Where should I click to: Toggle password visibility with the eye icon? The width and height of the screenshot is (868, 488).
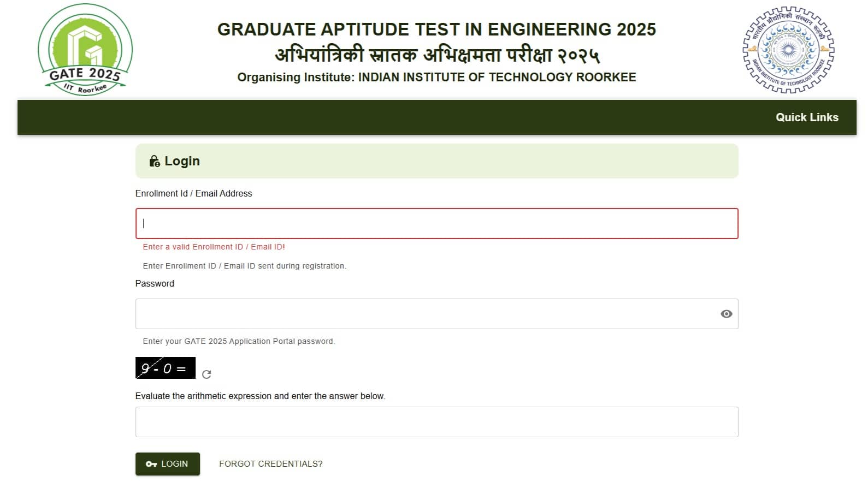[x=726, y=313]
